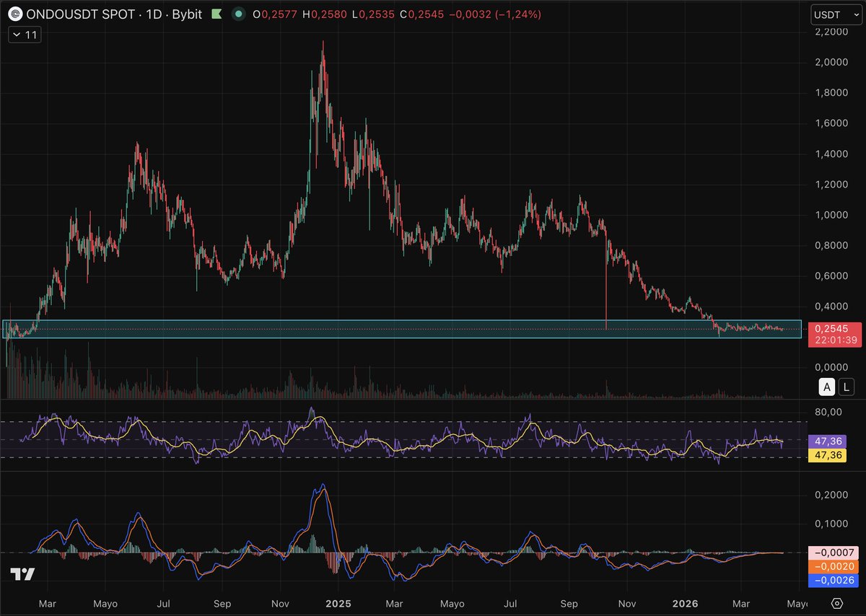Open chart settings gear icon
This screenshot has height=616, width=866.
837,603
